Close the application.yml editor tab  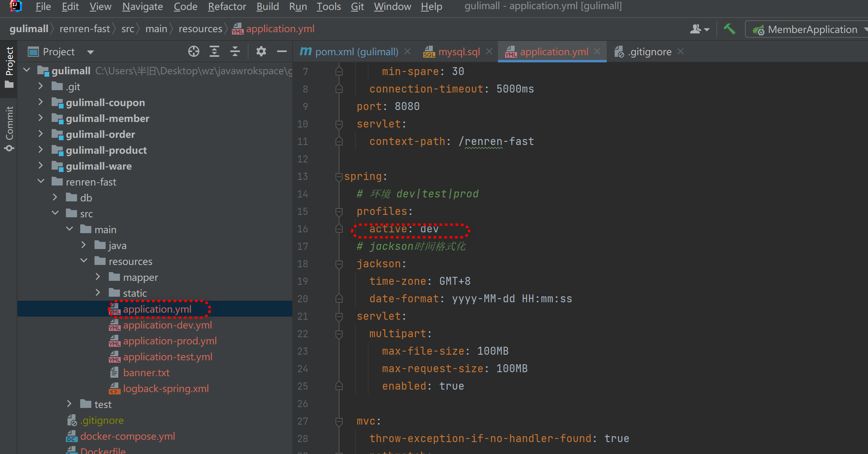click(597, 52)
